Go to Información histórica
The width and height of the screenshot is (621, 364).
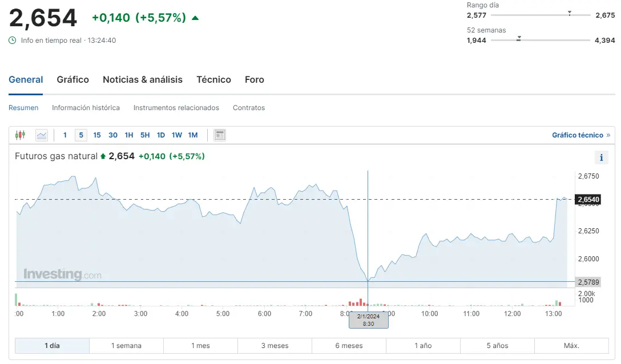86,108
